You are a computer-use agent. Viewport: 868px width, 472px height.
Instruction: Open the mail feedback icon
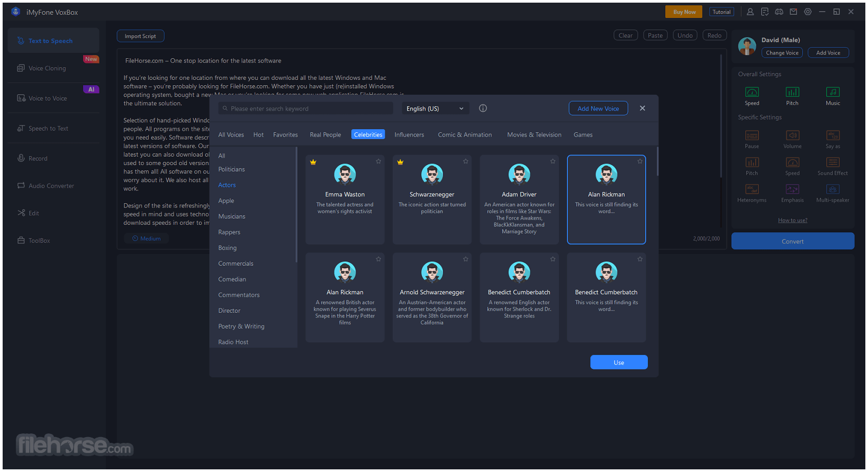pos(793,12)
